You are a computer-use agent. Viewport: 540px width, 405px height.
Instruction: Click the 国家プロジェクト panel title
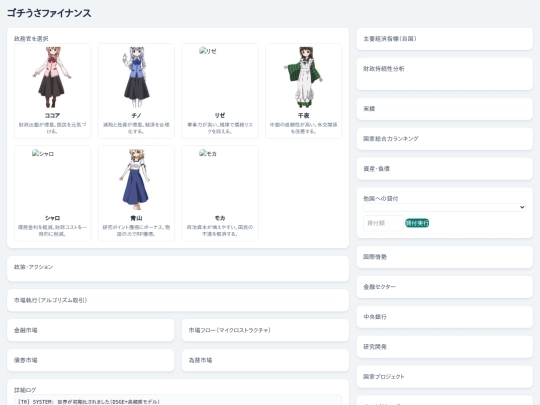[x=384, y=377]
